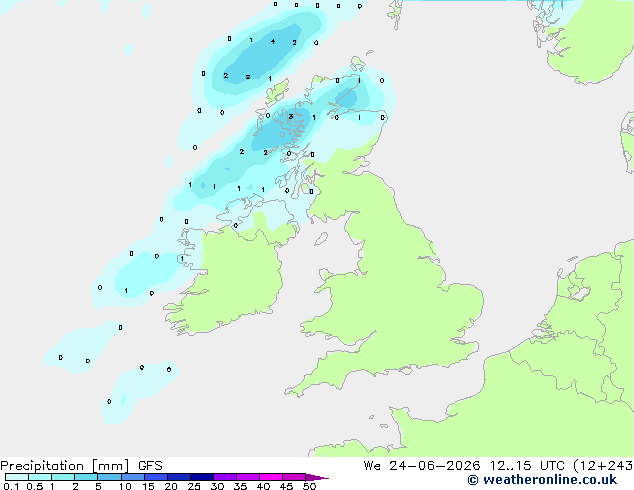Open the weatheronline.co.uk copyright link

click(542, 480)
